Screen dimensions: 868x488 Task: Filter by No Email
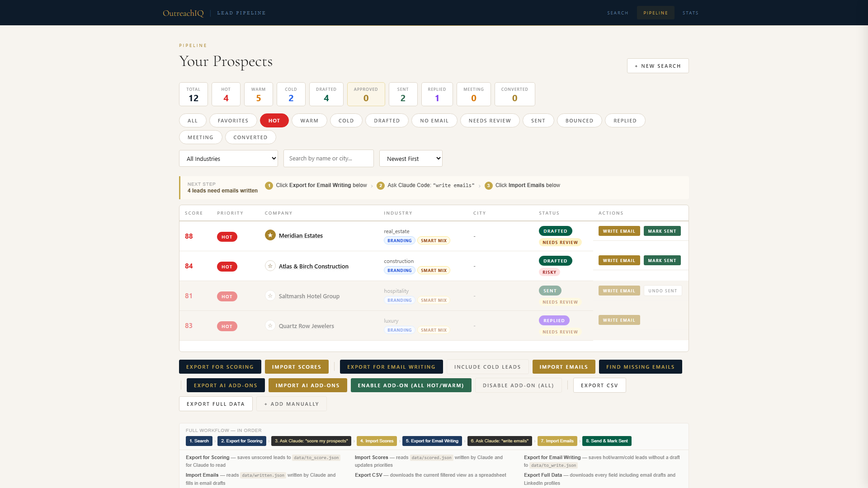434,121
